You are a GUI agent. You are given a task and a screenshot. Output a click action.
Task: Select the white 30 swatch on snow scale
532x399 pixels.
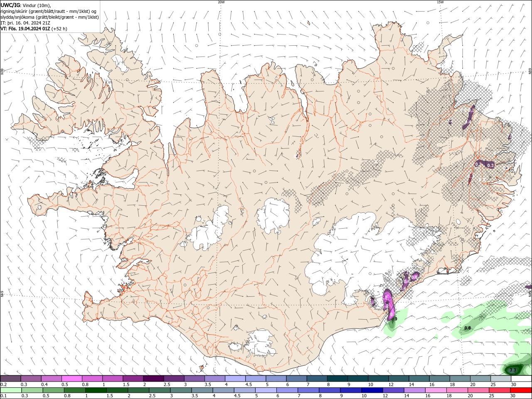[x=521, y=379]
